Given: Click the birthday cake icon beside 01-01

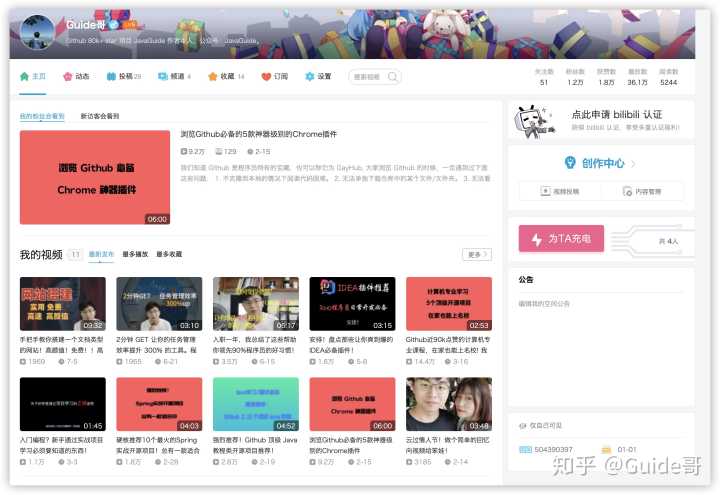Looking at the screenshot, I should (x=607, y=450).
